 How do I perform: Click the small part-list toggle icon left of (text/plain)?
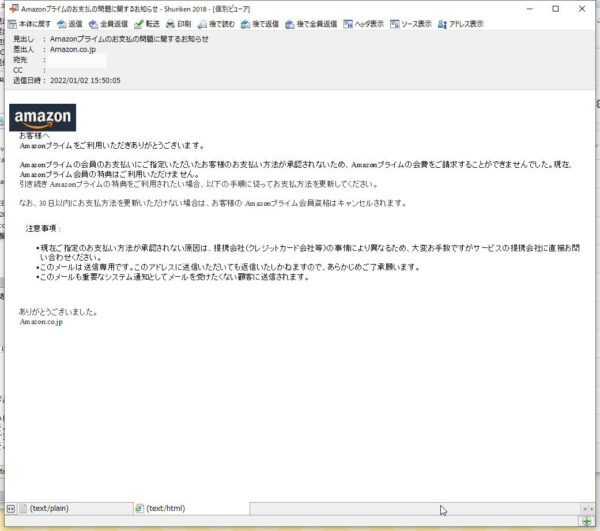pyautogui.click(x=11, y=508)
